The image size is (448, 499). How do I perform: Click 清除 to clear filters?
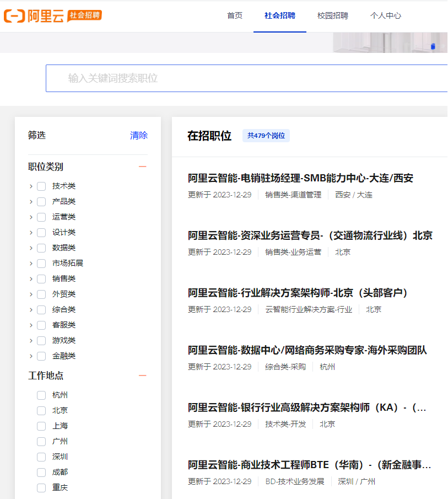coord(139,135)
